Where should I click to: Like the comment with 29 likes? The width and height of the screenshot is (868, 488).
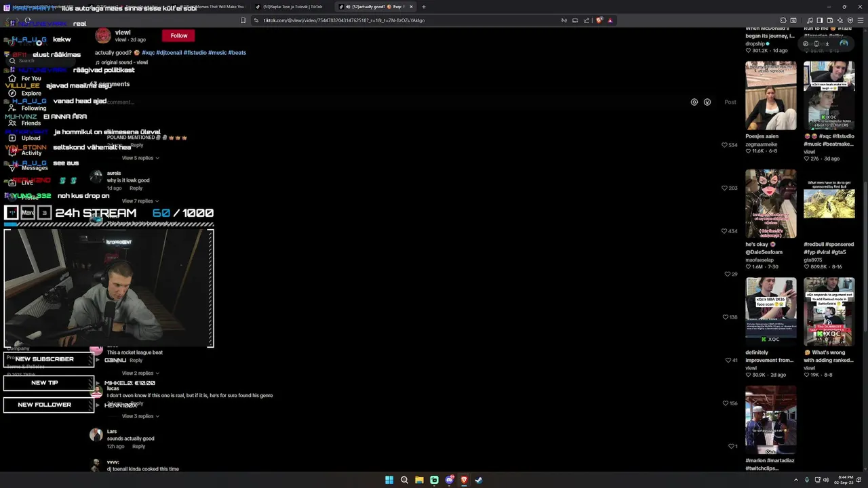click(728, 274)
